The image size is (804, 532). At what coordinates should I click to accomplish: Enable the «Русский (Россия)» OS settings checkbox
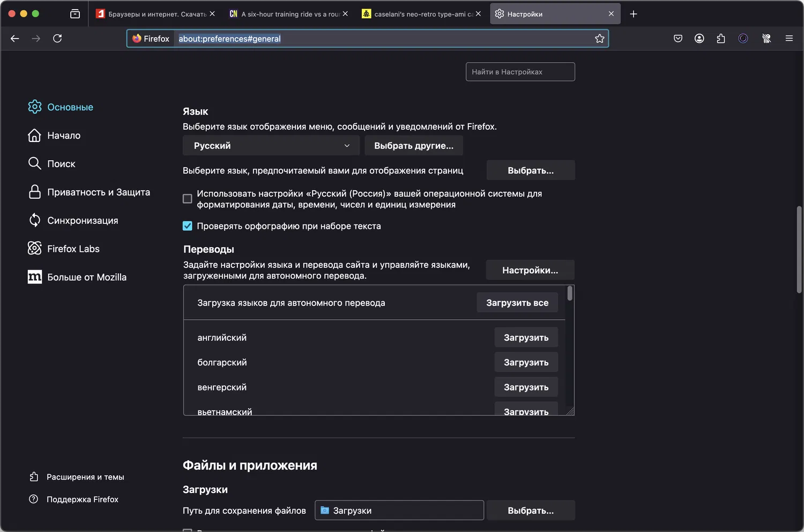(188, 199)
